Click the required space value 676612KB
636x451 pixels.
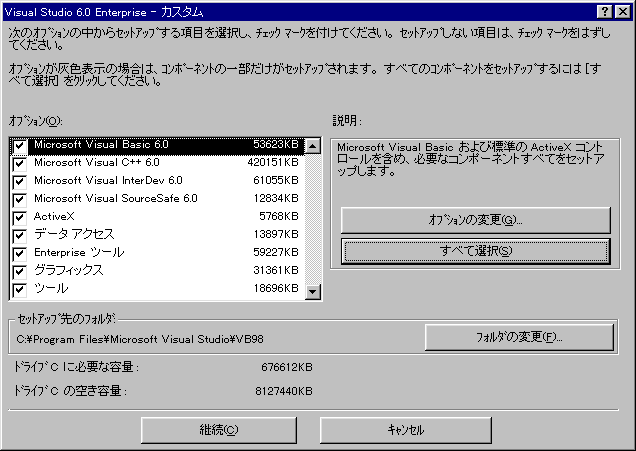point(287,367)
